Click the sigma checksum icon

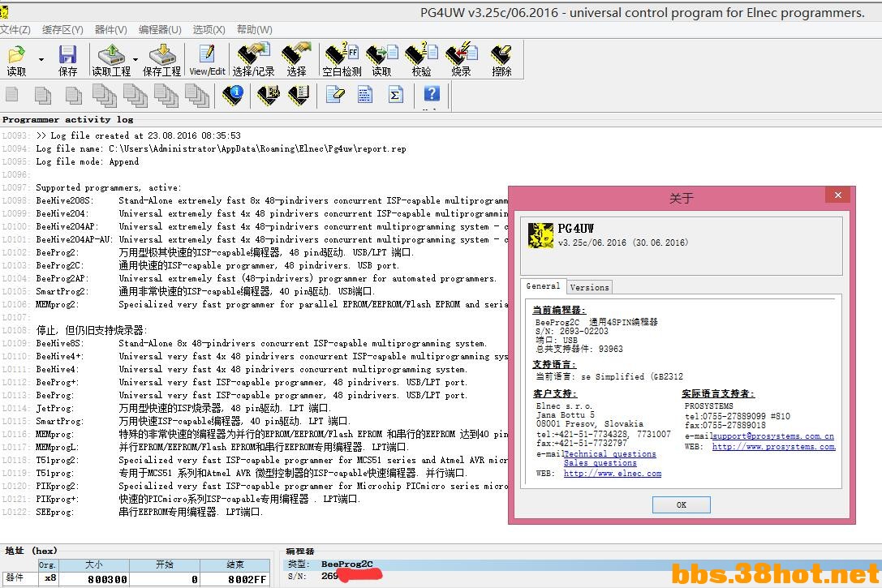(x=395, y=94)
